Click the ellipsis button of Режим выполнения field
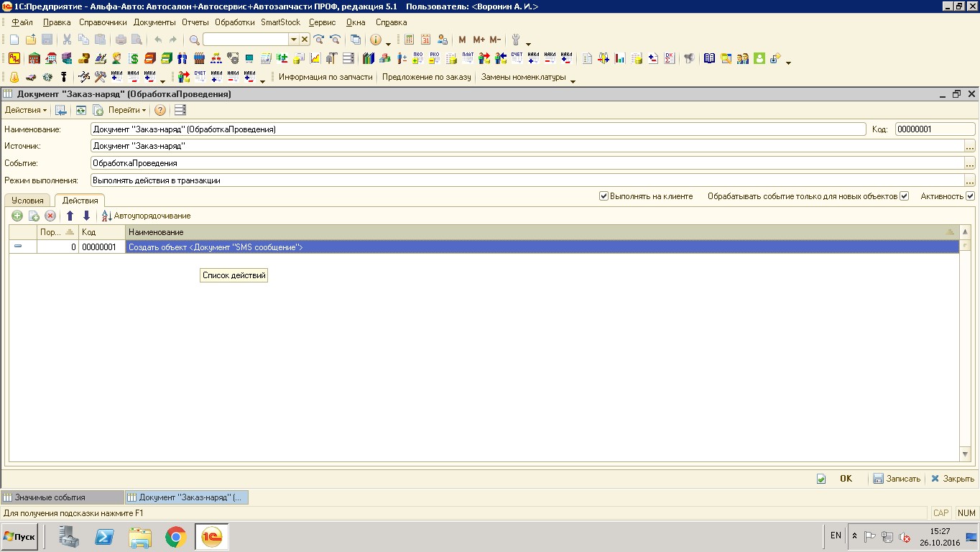 (x=970, y=180)
